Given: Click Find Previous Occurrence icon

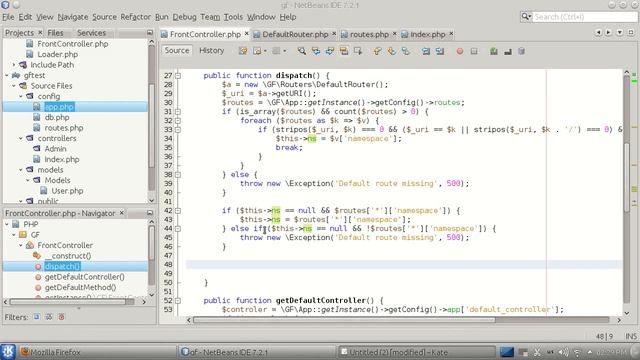Looking at the screenshot, I should (316, 51).
